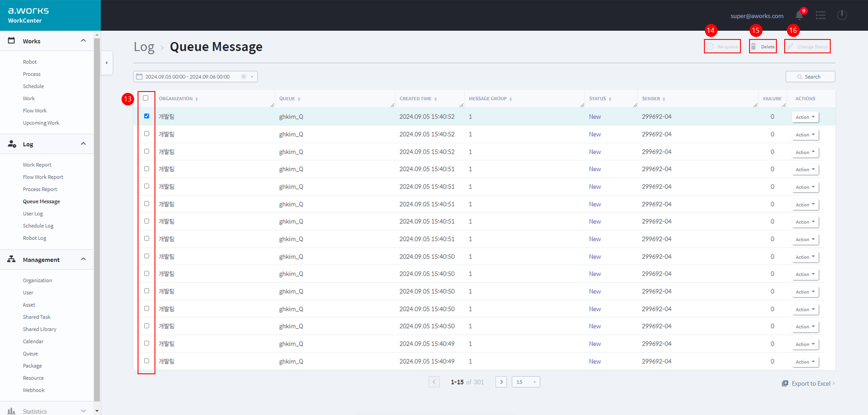
Task: Sort by Message Group column arrows
Action: pyautogui.click(x=511, y=99)
